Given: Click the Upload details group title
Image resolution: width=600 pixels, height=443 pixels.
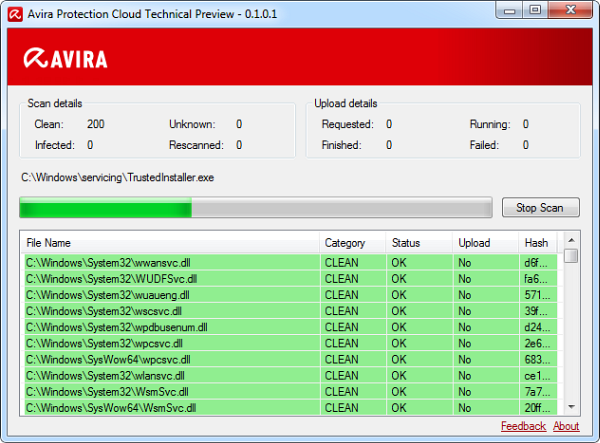Looking at the screenshot, I should click(346, 103).
